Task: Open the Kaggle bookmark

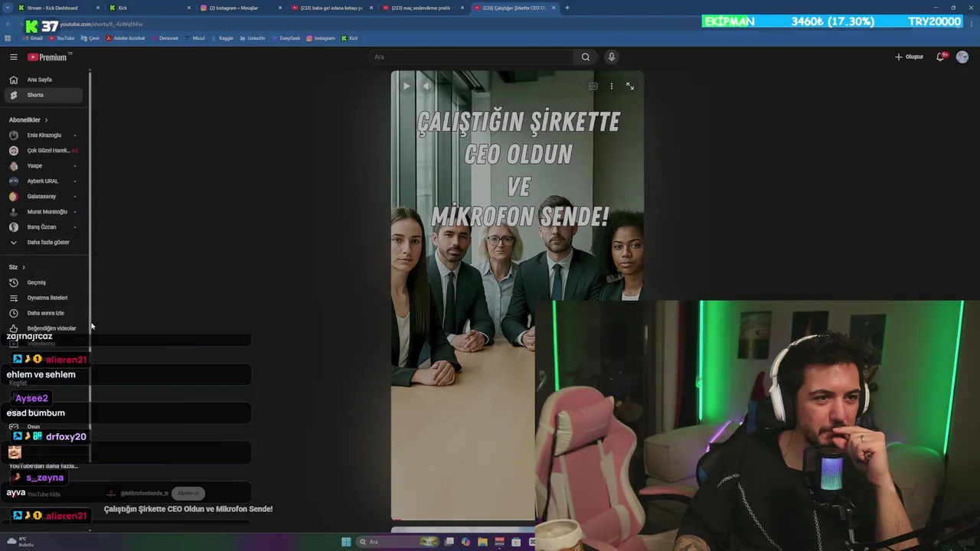Action: click(222, 38)
